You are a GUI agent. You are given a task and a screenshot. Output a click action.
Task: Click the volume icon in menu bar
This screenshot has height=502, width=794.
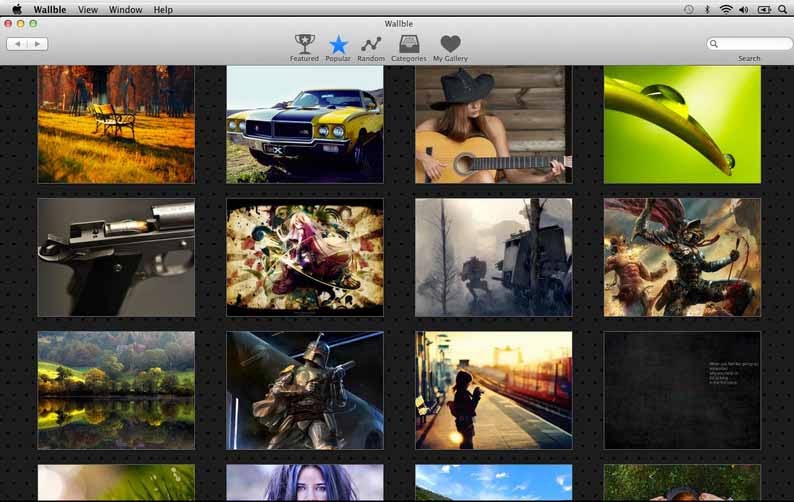[x=744, y=9]
